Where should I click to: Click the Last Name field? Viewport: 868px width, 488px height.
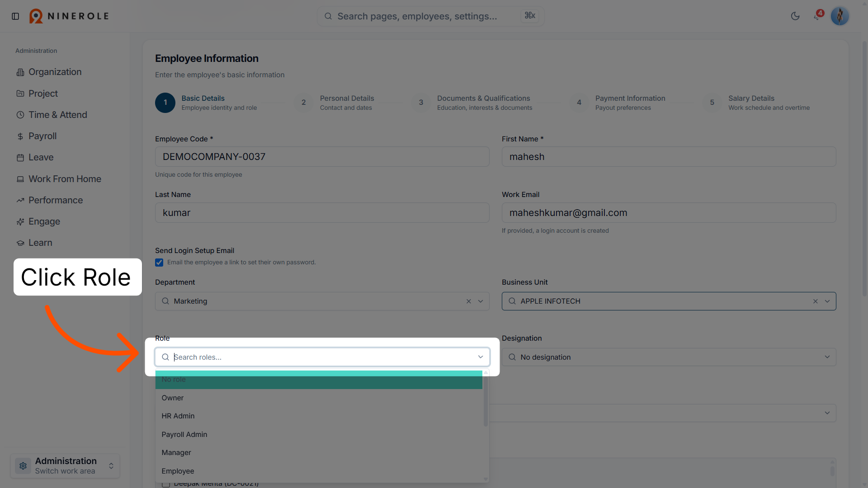click(x=322, y=213)
